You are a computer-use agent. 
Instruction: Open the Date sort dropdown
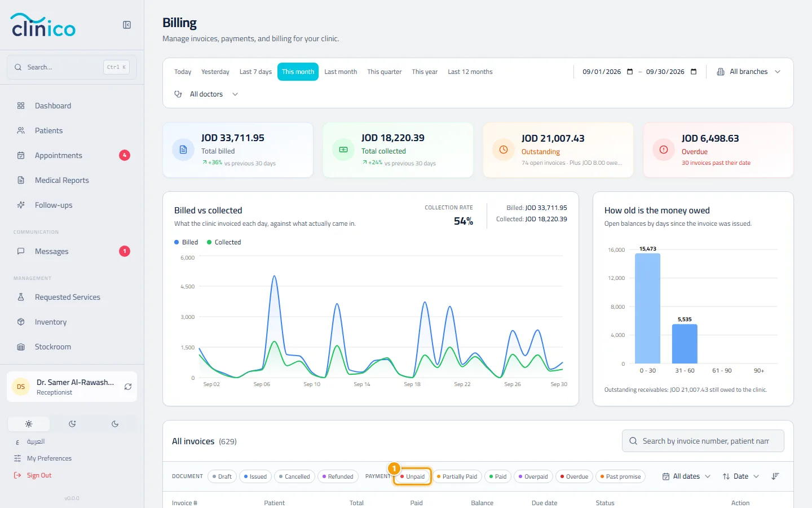[x=741, y=476]
